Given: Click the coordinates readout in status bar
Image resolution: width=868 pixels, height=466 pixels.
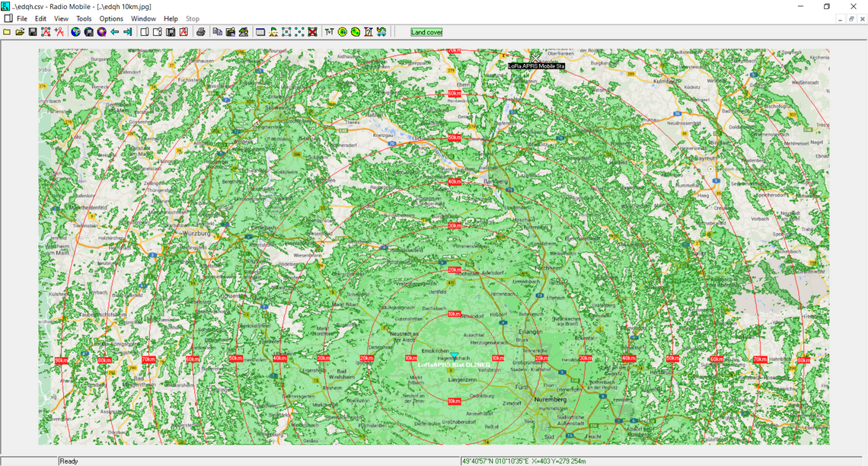Looking at the screenshot, I should point(524,461).
